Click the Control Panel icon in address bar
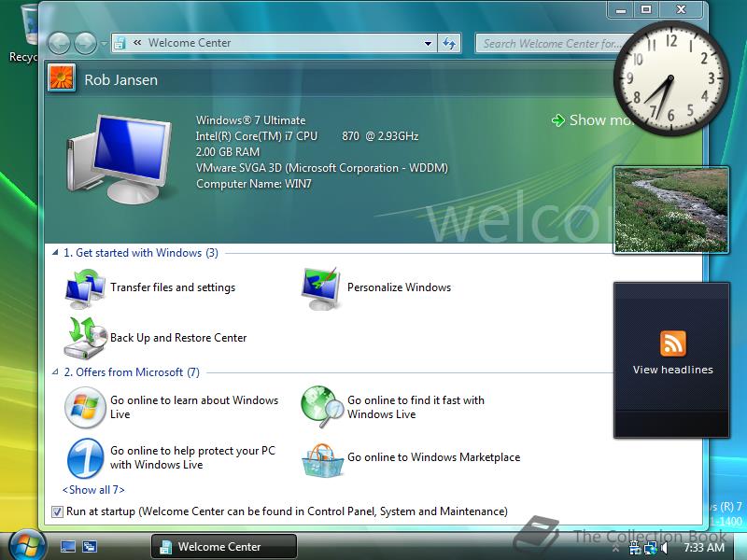The image size is (747, 560). click(120, 43)
